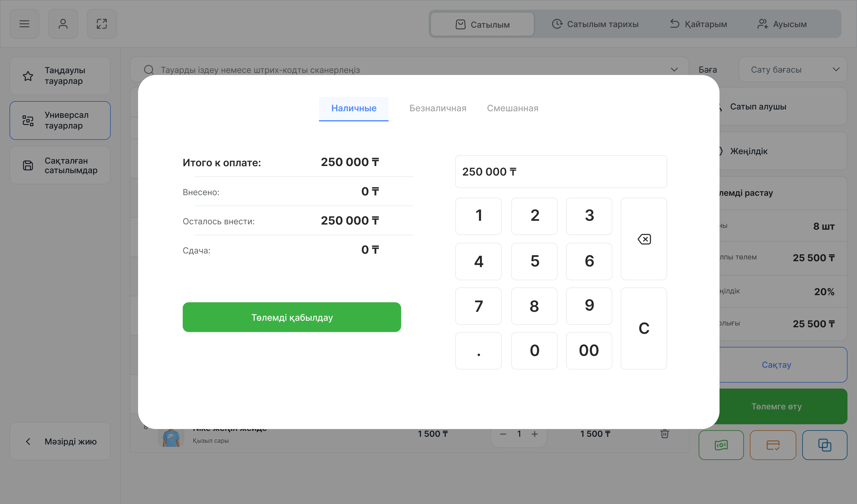Toggle fullscreen mode icon
This screenshot has height=504, width=857.
coord(102,24)
